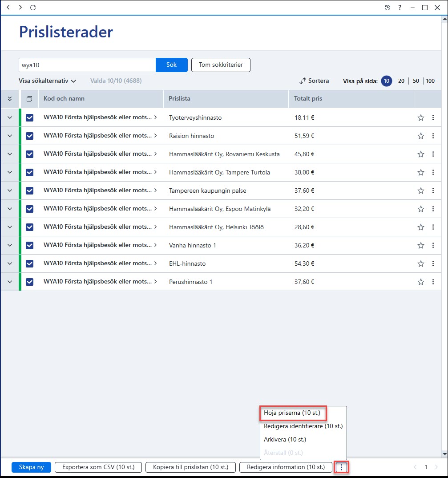Show 10 rows per page
The width and height of the screenshot is (448, 478).
coord(387,81)
